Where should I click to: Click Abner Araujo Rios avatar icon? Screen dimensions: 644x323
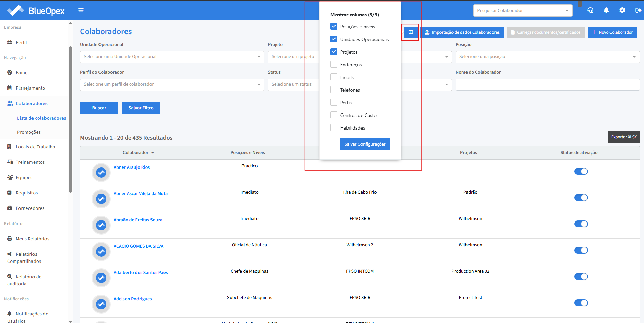click(x=101, y=173)
